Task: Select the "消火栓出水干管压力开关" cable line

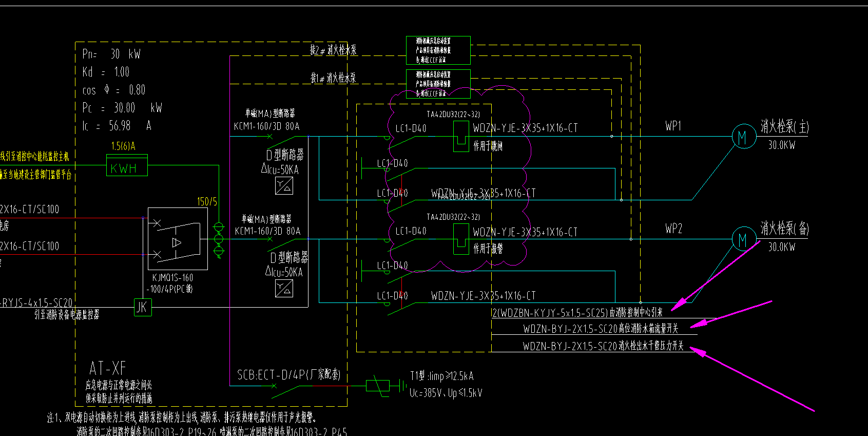Action: (604, 346)
